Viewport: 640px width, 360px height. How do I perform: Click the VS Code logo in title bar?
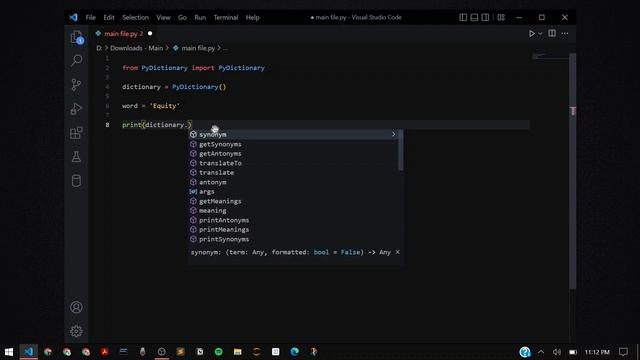pos(73,17)
